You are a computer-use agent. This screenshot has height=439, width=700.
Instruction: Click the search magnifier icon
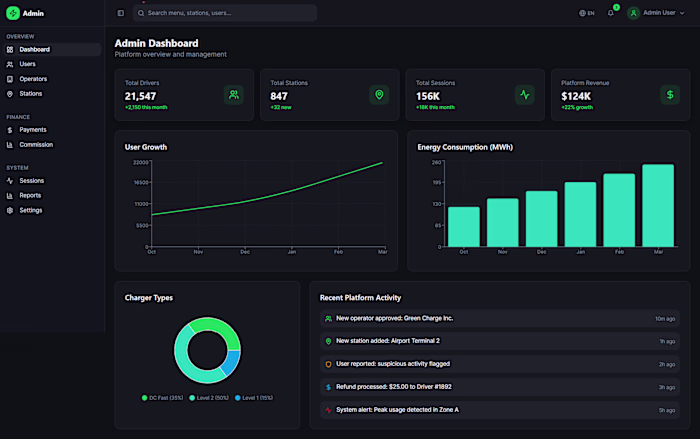[x=141, y=13]
